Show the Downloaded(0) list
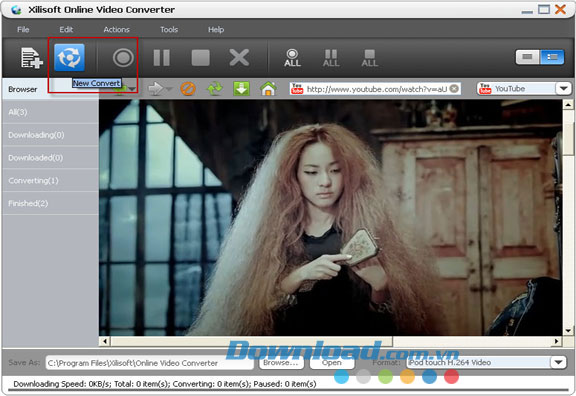The image size is (576, 396). pos(50,158)
